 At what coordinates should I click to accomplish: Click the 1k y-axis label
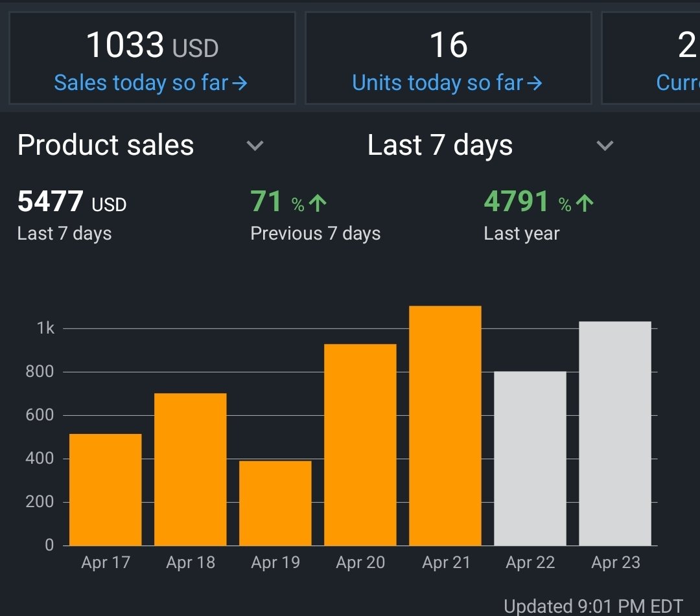45,328
